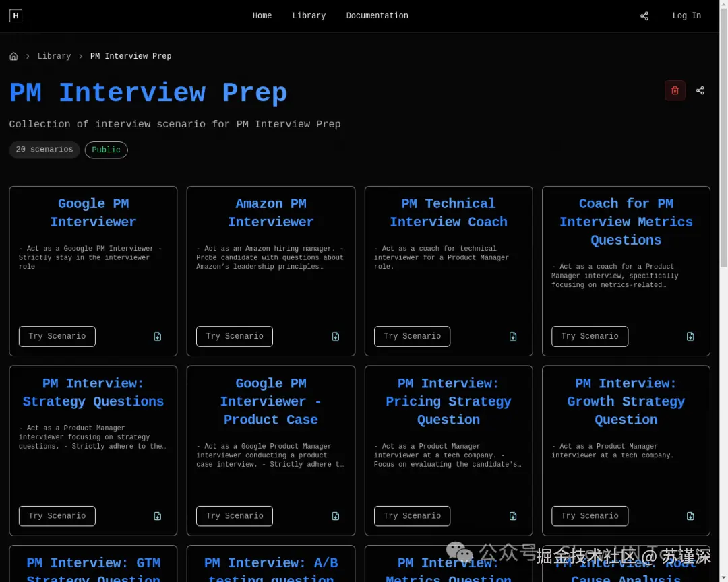The image size is (728, 582).
Task: Download file icon on Google PM Interviewer card
Action: coord(157,337)
